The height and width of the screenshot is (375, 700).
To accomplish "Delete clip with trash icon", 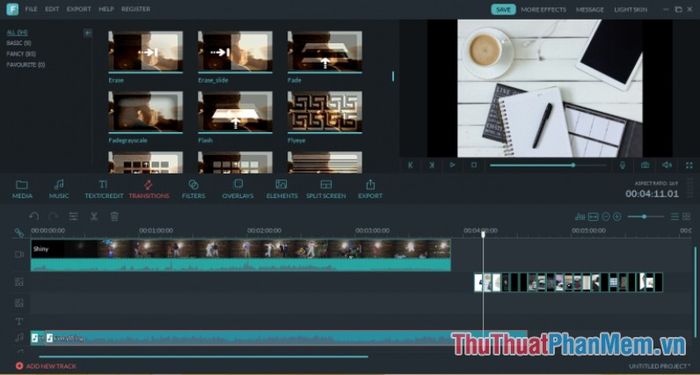I will click(115, 217).
